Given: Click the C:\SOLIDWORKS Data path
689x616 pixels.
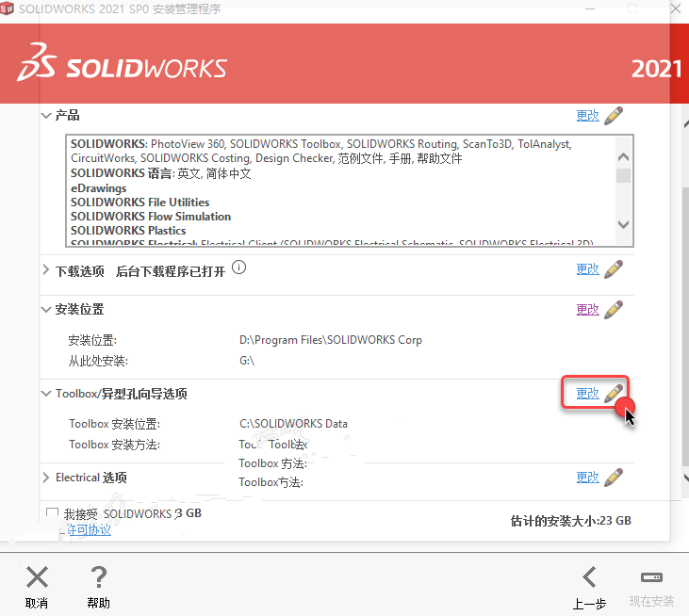Looking at the screenshot, I should click(x=293, y=424).
